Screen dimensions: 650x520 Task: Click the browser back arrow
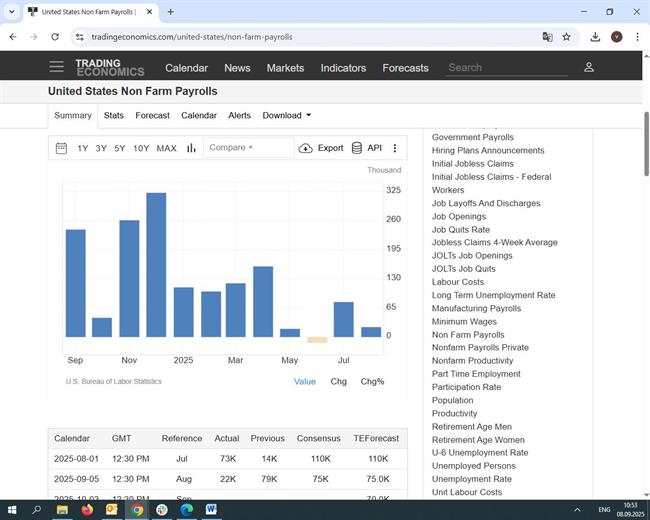click(13, 37)
